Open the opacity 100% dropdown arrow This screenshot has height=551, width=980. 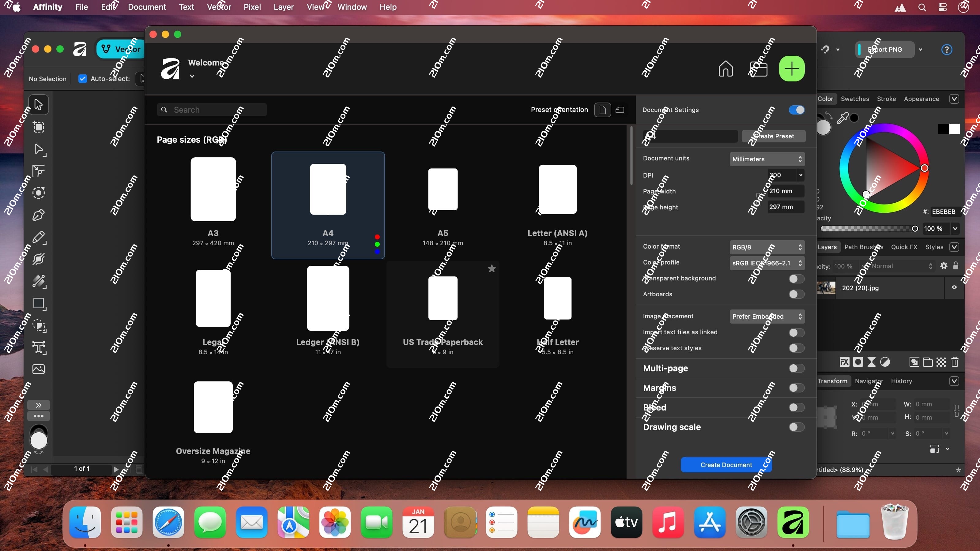point(955,229)
